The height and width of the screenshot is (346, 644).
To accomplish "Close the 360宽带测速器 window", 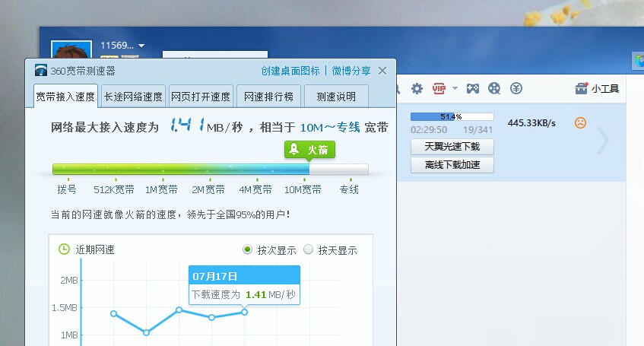I will point(382,71).
